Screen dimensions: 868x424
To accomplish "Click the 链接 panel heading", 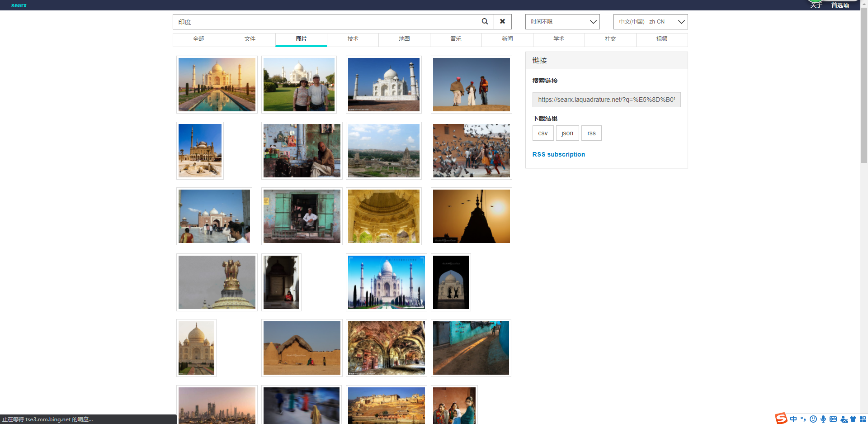I will (x=539, y=60).
